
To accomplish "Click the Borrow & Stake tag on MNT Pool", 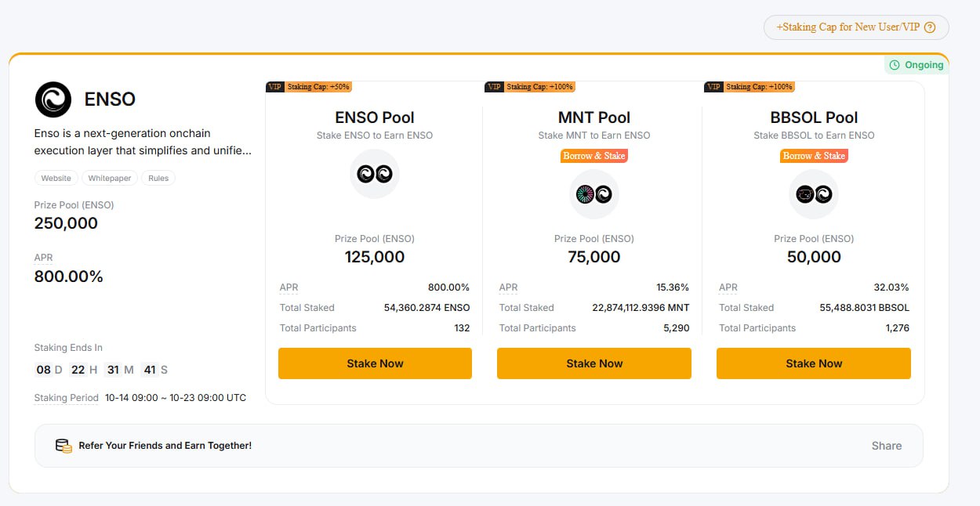I will coord(594,156).
